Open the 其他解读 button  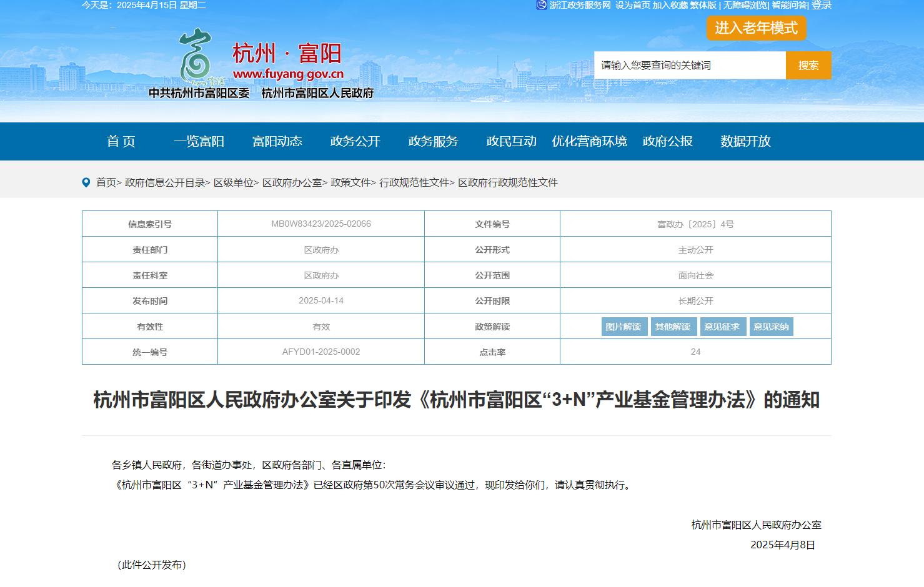[x=673, y=327]
